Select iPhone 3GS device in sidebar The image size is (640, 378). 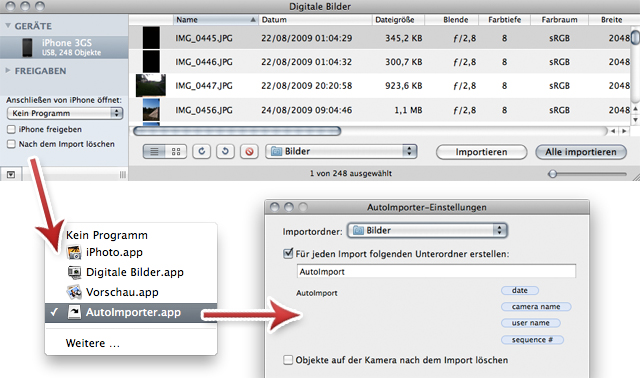64,47
